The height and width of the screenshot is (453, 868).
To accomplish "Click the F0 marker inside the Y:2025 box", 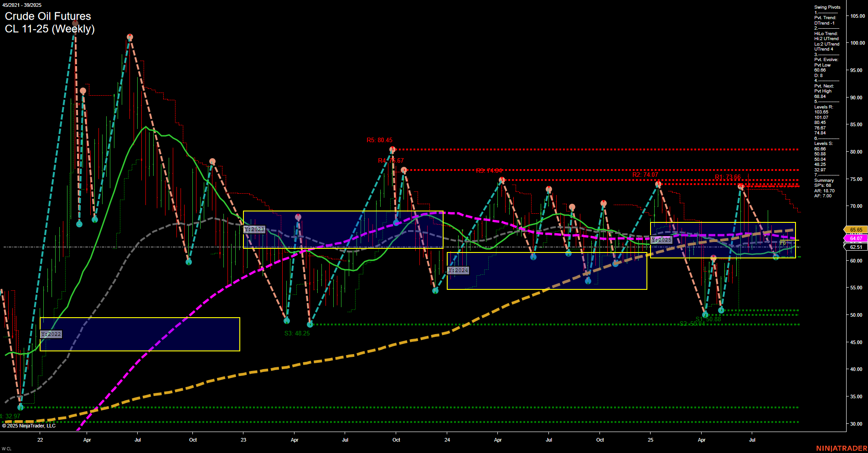I will (783, 243).
